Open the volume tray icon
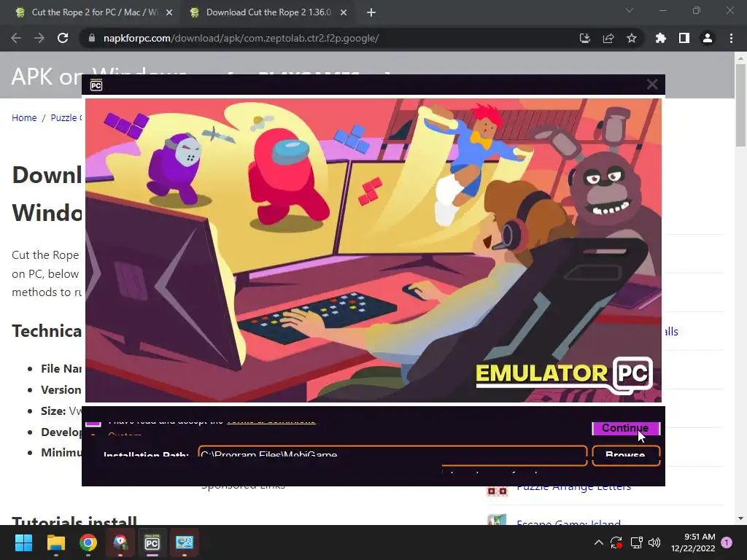The width and height of the screenshot is (747, 560). pyautogui.click(x=654, y=542)
